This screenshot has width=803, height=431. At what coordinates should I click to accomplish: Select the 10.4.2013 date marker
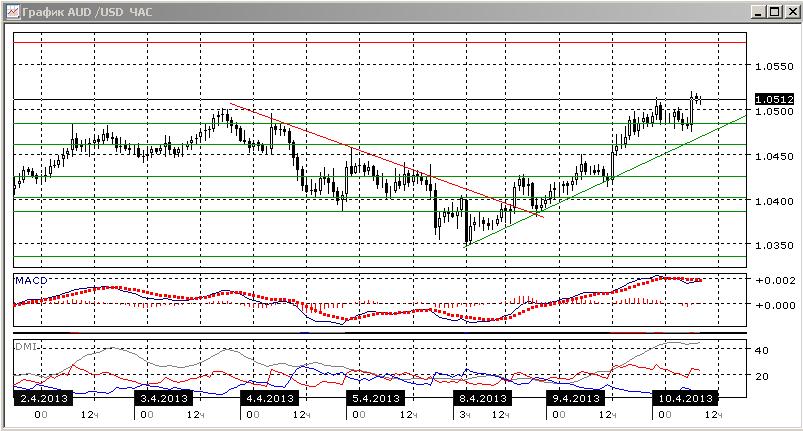(686, 398)
